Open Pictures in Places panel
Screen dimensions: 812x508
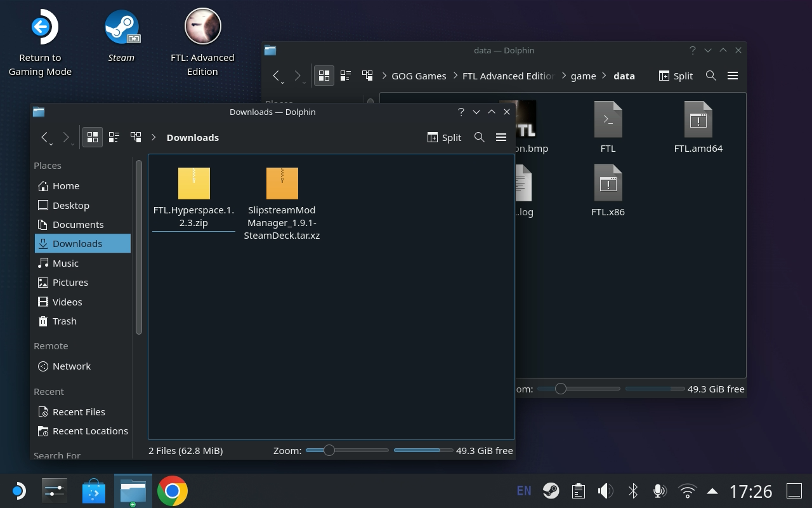(82, 282)
